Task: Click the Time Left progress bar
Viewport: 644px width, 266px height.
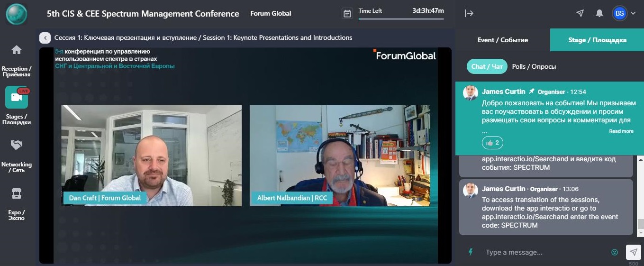Action: point(401,19)
